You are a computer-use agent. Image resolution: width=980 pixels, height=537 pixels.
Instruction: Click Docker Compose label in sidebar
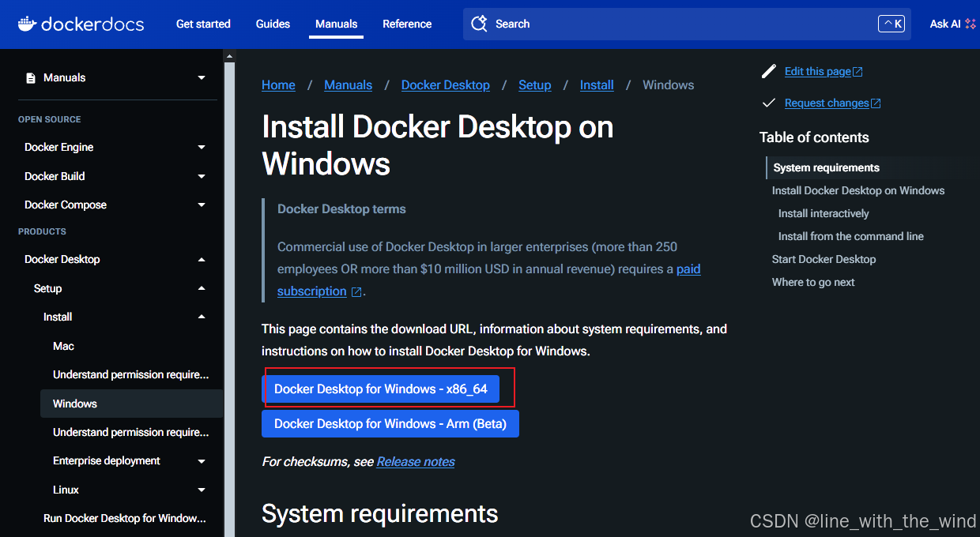click(66, 205)
